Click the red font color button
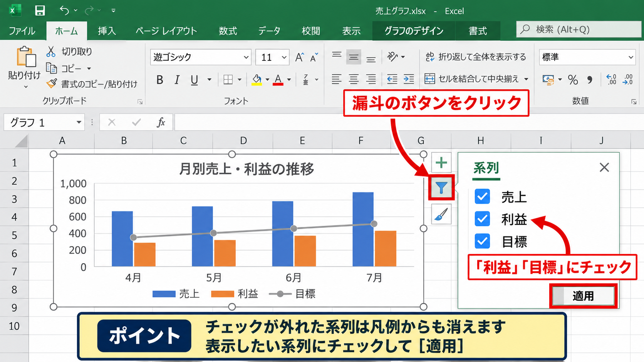The image size is (644, 362). click(278, 80)
